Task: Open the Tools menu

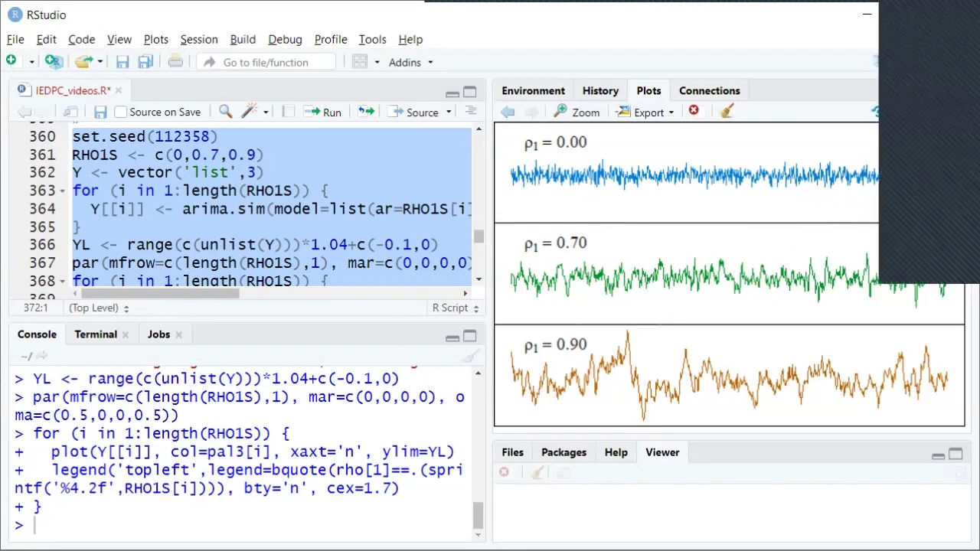Action: click(372, 39)
